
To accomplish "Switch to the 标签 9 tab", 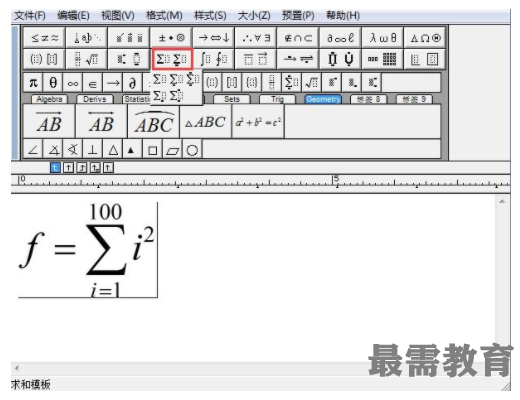I will [414, 99].
